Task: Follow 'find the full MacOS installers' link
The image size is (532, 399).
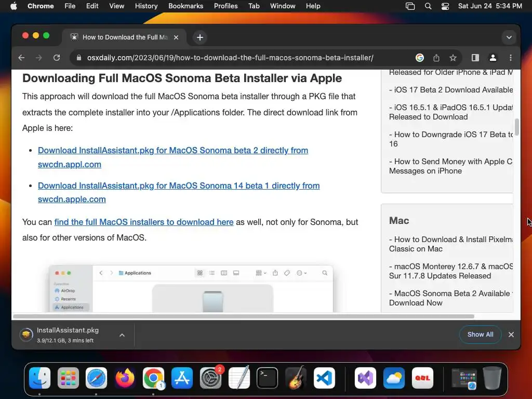Action: [x=144, y=222]
